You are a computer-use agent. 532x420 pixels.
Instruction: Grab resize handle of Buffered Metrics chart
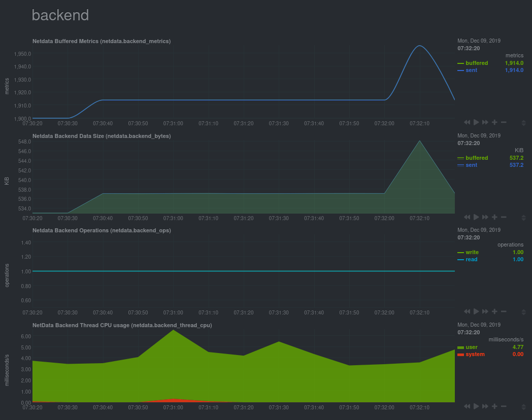[x=523, y=123]
